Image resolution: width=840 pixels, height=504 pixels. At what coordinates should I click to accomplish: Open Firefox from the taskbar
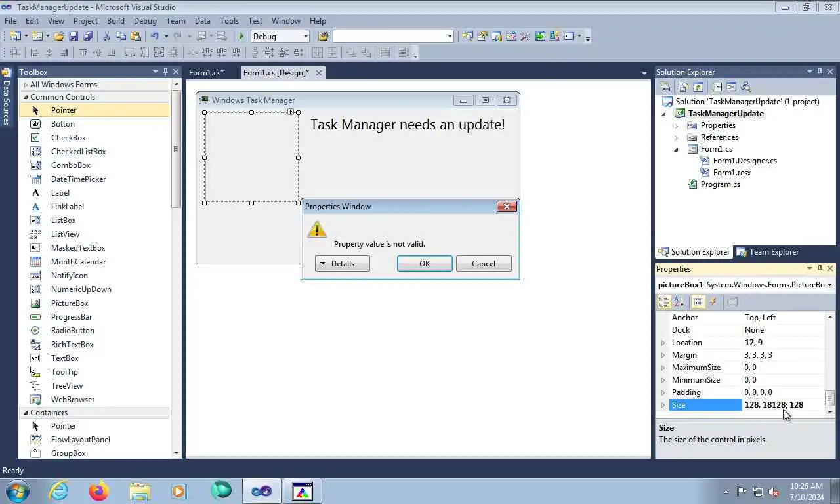tap(99, 491)
